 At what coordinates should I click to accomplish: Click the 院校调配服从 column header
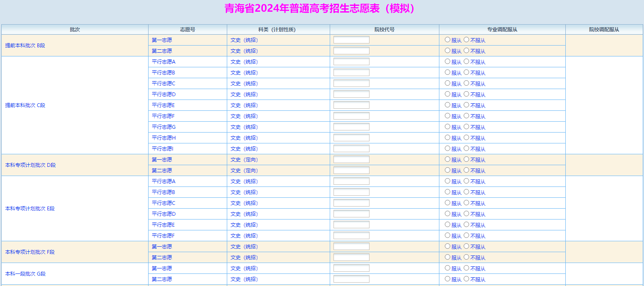click(604, 30)
